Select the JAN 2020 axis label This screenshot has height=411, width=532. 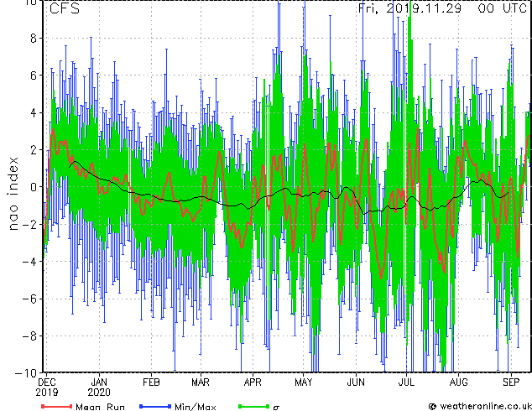(99, 388)
